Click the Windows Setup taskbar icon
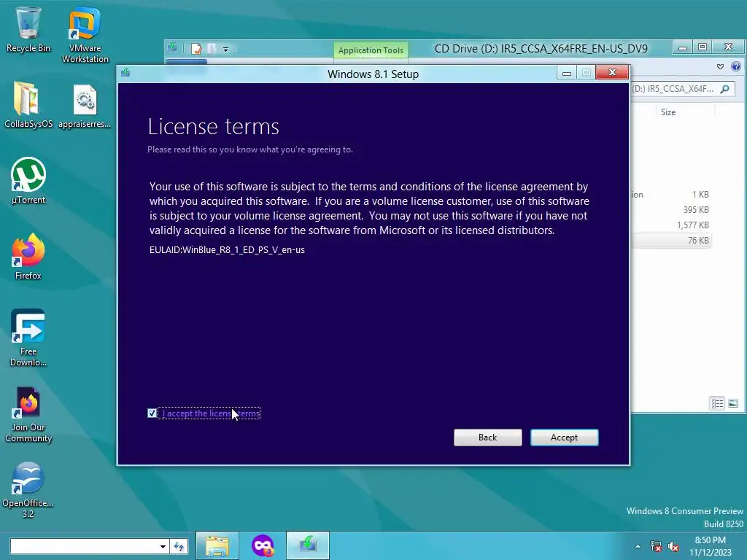Screen dimensions: 747x560 [x=308, y=545]
